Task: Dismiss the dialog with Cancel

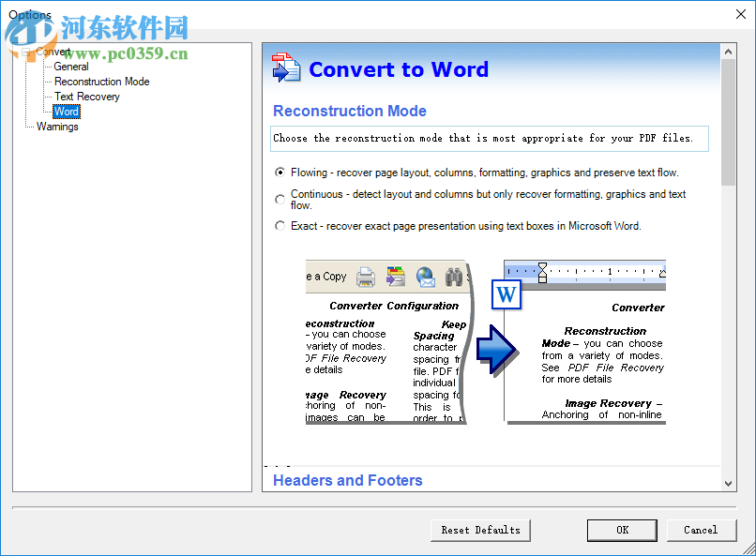Action: (x=702, y=530)
